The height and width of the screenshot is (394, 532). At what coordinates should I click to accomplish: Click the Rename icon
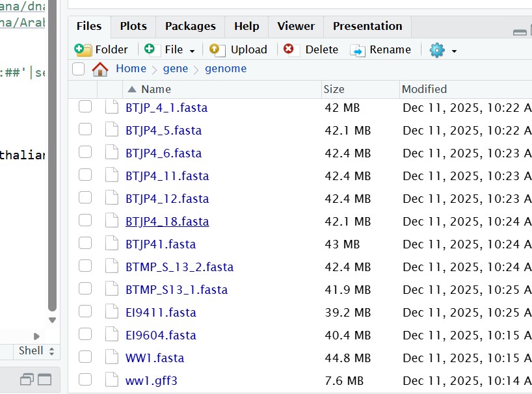(x=358, y=50)
